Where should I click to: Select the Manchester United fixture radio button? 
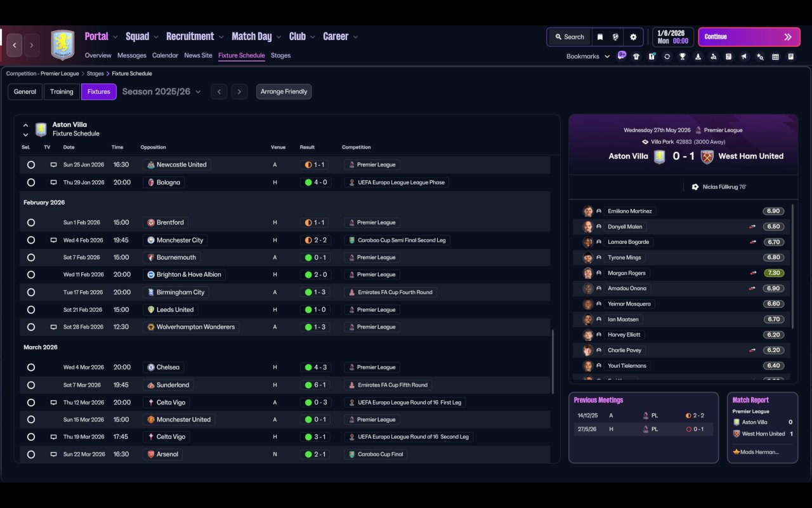point(31,420)
